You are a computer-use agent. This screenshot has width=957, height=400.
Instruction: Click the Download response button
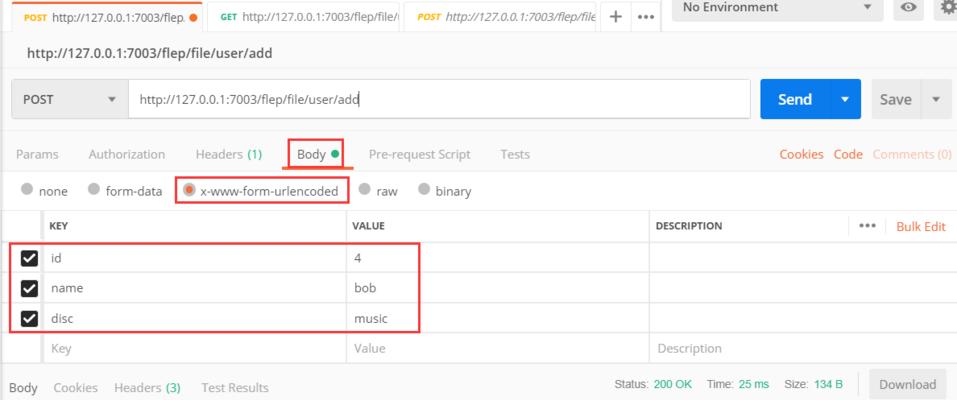(907, 384)
